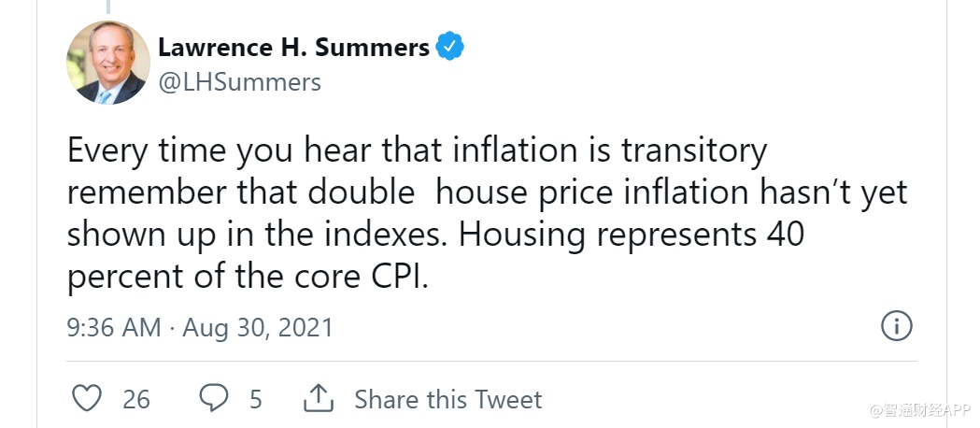
Task: Click the reply count 5
Action: click(255, 400)
